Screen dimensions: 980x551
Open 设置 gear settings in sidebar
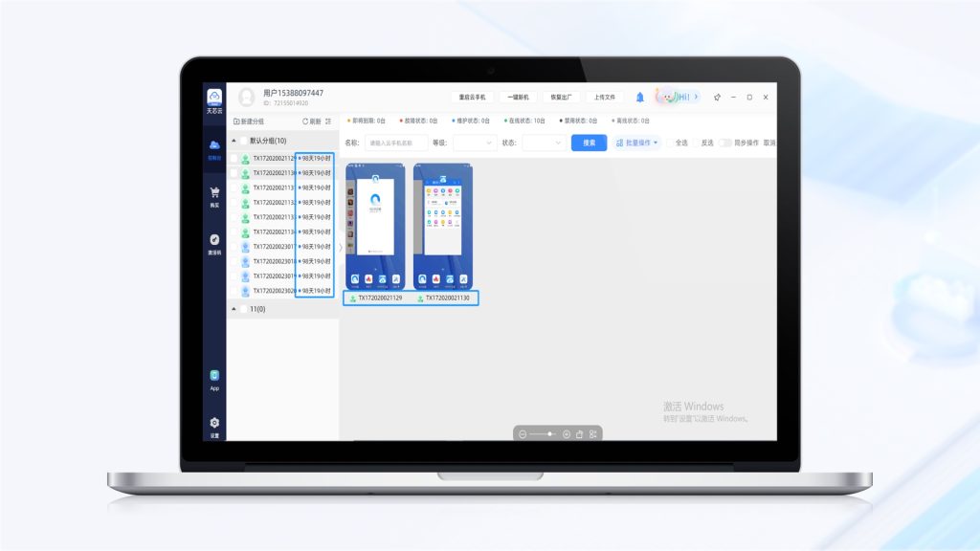pos(214,423)
